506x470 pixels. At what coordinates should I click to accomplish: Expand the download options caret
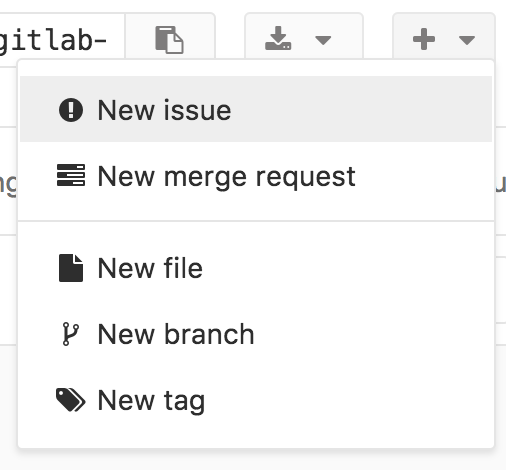(x=323, y=40)
